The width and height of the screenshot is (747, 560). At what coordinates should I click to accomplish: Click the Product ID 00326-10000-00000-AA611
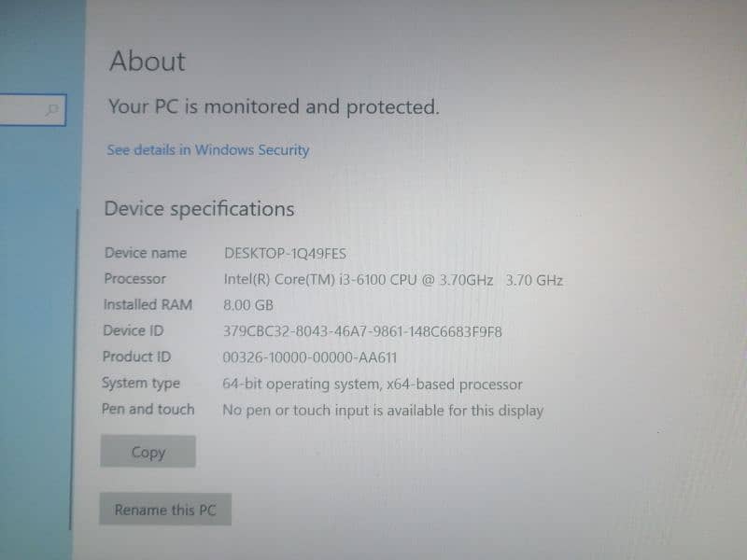click(x=310, y=357)
